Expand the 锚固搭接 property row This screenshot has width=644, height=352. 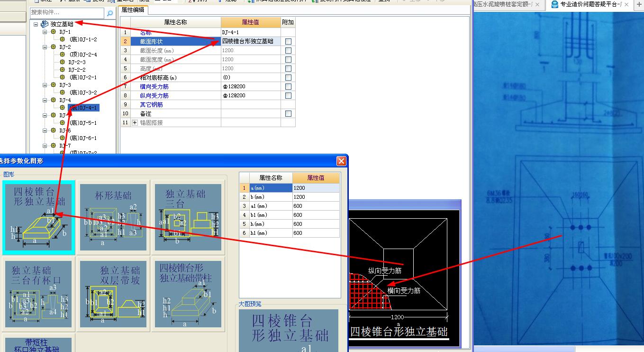coord(135,123)
